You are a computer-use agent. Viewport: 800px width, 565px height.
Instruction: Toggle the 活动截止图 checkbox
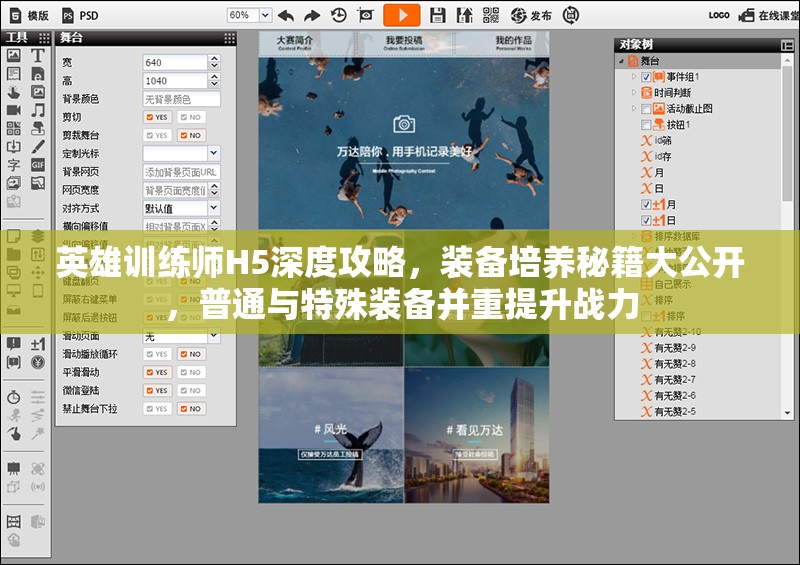[x=646, y=109]
